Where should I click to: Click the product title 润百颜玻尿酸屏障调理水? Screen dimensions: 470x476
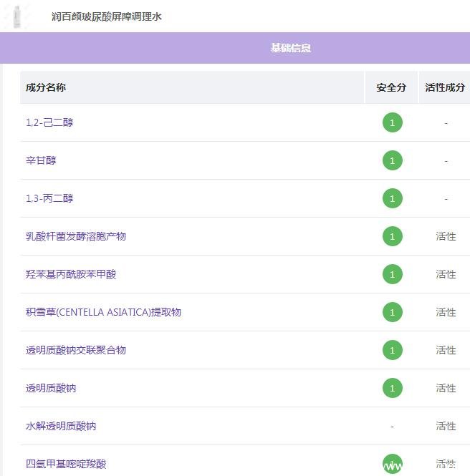[107, 16]
